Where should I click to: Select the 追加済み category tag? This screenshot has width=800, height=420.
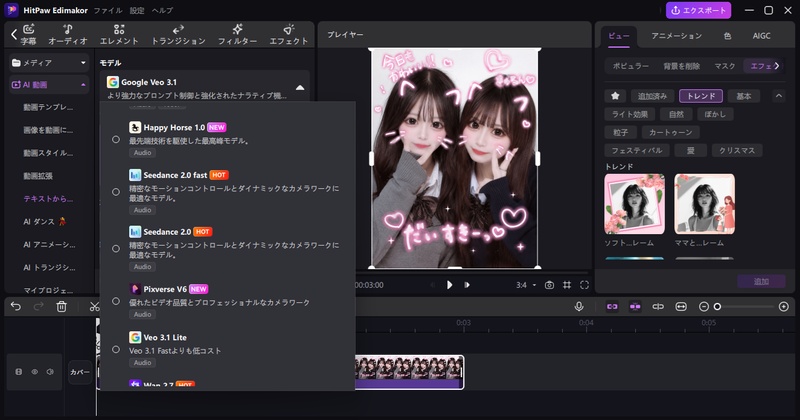(x=652, y=96)
